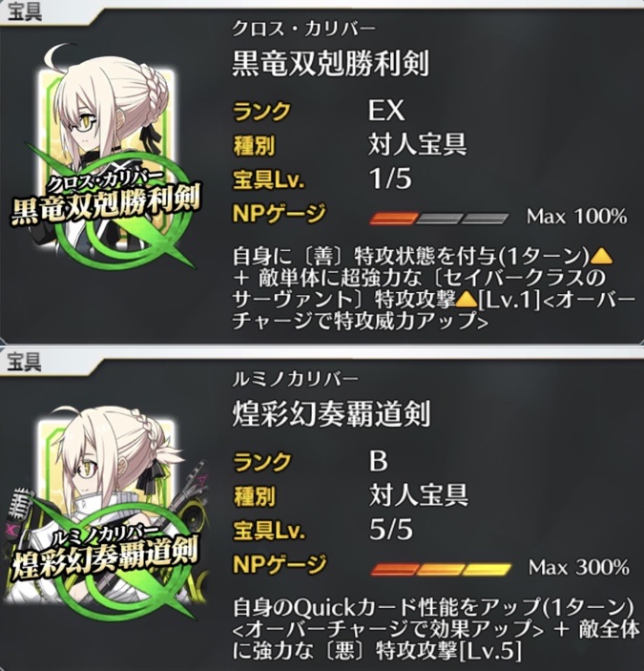Click the top 宝具 section header tab
Viewport: 644px width, 671px height.
pyautogui.click(x=25, y=12)
